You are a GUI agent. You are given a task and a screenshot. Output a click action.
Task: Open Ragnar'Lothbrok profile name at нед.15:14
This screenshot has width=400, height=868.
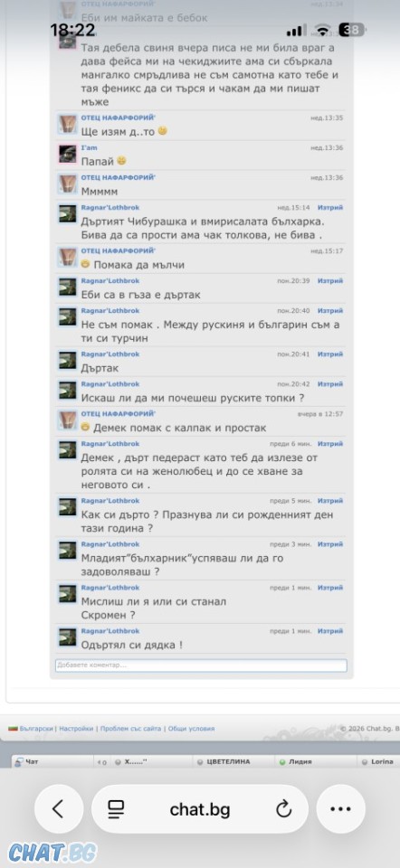110,208
